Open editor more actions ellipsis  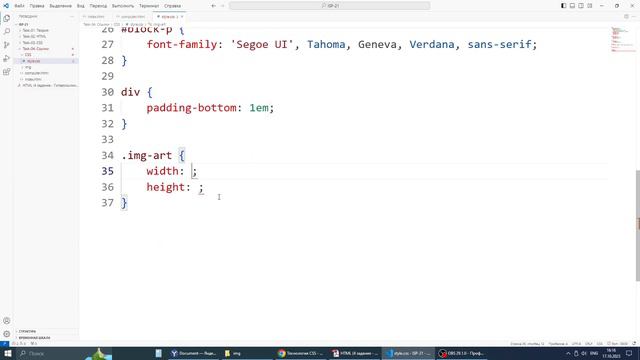(x=634, y=17)
